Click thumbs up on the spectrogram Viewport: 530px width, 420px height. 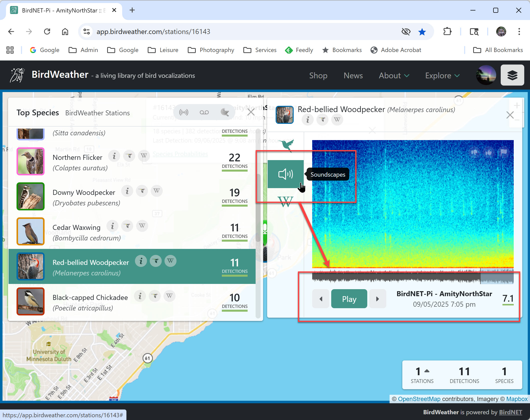[488, 152]
